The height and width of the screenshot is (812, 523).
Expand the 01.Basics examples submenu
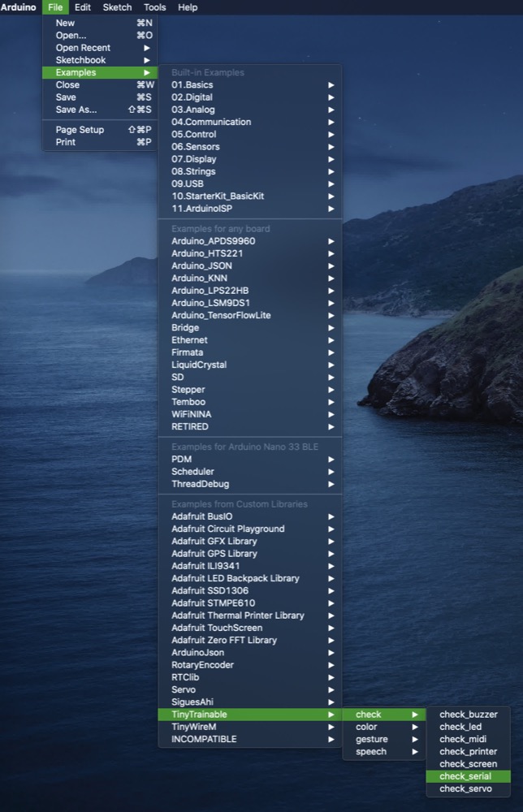193,85
